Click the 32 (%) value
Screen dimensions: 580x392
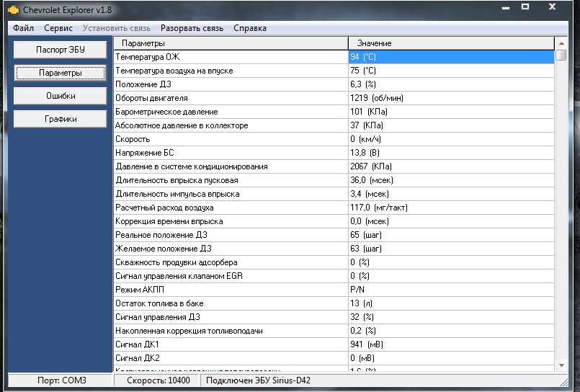(x=362, y=317)
